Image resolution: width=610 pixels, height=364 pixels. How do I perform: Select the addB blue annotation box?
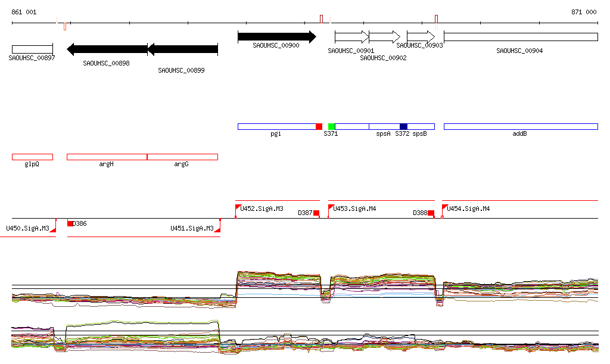[521, 126]
